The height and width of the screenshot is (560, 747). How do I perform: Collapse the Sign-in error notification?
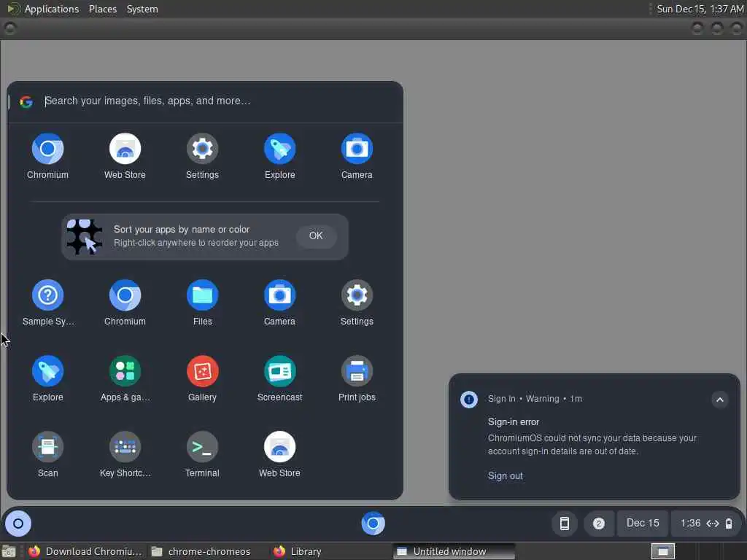(720, 400)
